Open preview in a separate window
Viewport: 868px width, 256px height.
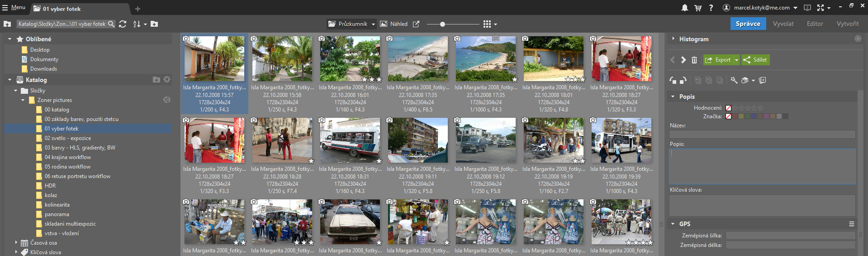coord(416,24)
